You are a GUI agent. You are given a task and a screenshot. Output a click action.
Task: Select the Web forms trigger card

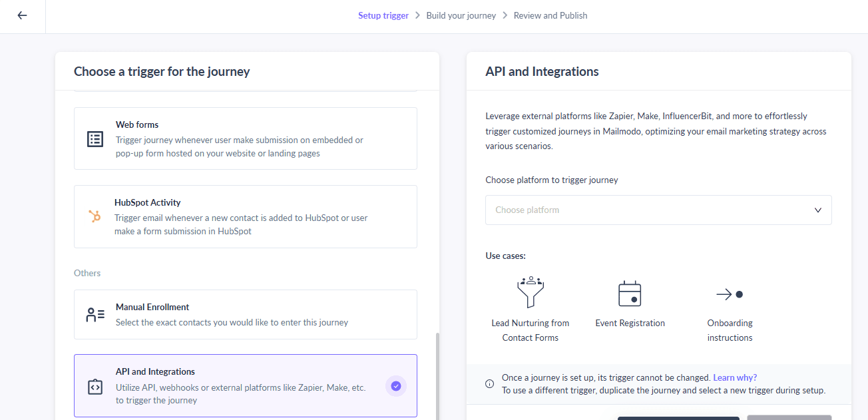point(246,138)
